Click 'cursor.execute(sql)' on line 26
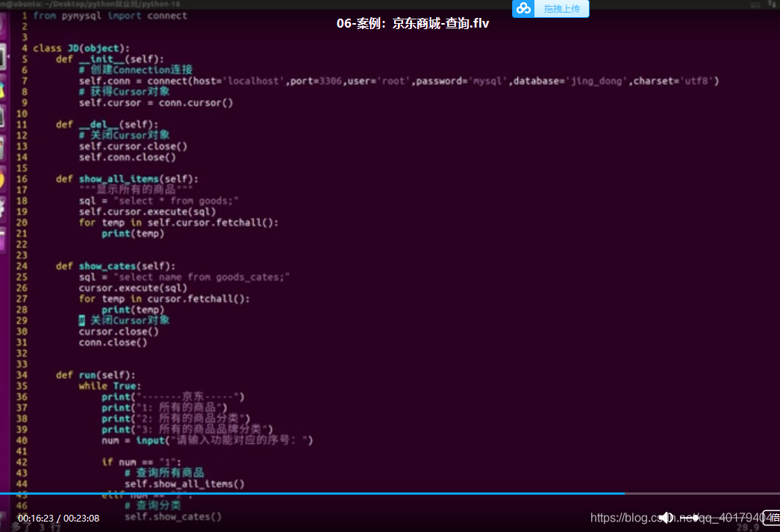 [x=133, y=288]
